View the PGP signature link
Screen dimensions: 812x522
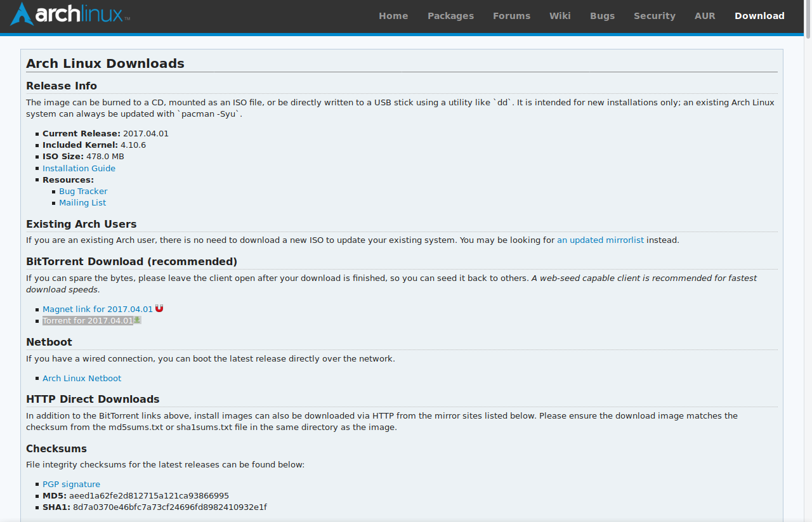pyautogui.click(x=71, y=484)
